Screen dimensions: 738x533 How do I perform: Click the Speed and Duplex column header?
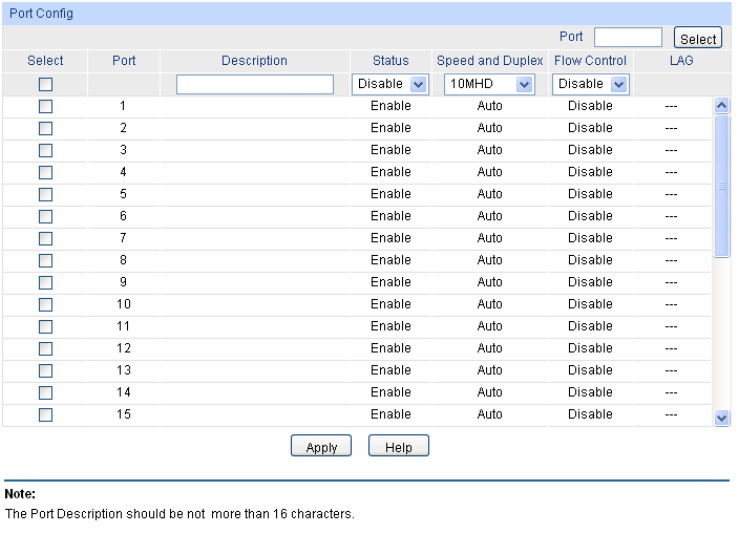tap(489, 61)
